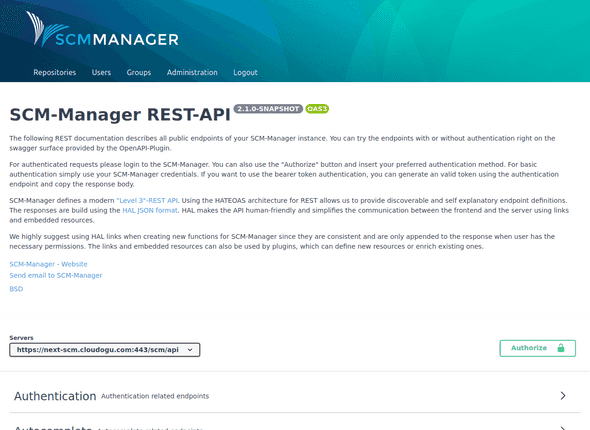Open the Administration menu item
590x430 pixels.
(x=192, y=72)
